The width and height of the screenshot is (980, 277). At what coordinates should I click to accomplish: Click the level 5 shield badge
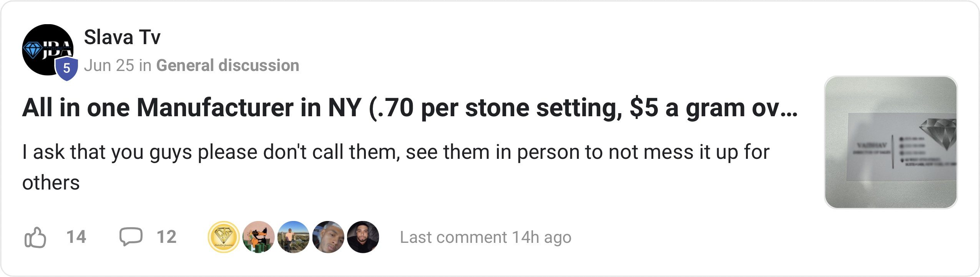(x=66, y=68)
